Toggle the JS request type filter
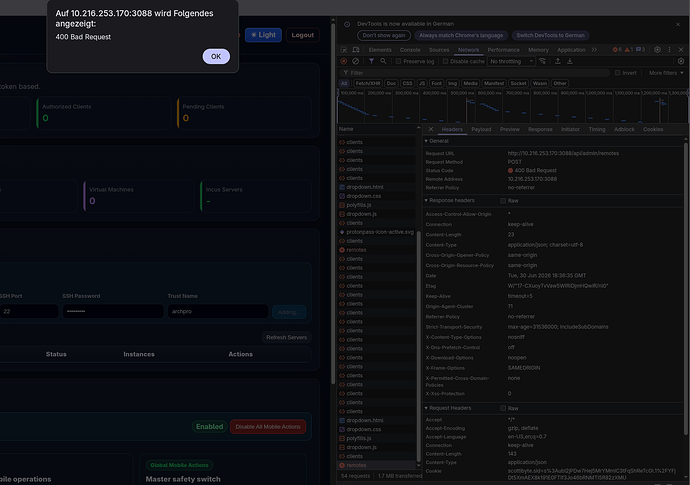Image resolution: width=690 pixels, height=485 pixels. [422, 83]
